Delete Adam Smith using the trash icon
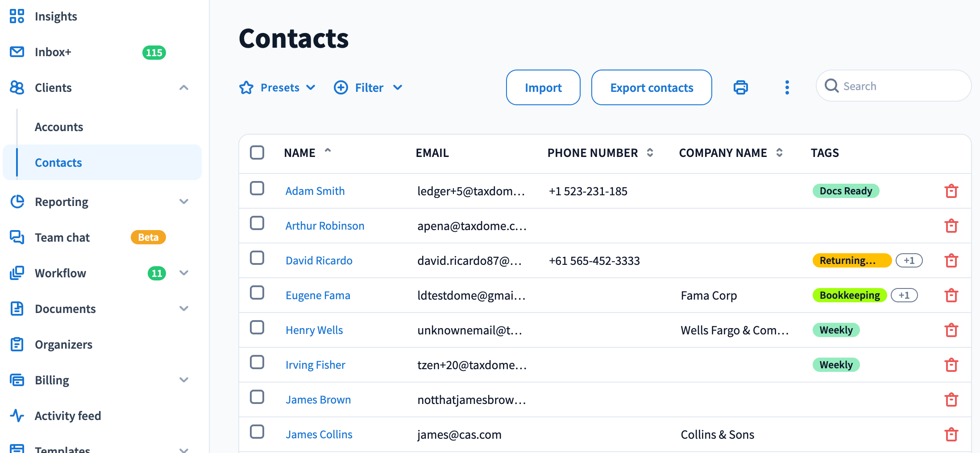The width and height of the screenshot is (980, 453). tap(951, 191)
